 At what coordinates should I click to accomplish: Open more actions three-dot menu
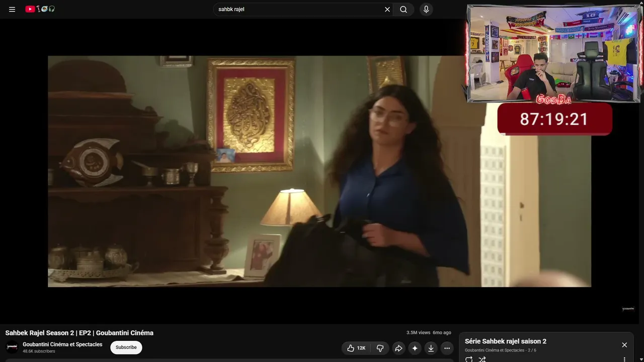coord(447,348)
